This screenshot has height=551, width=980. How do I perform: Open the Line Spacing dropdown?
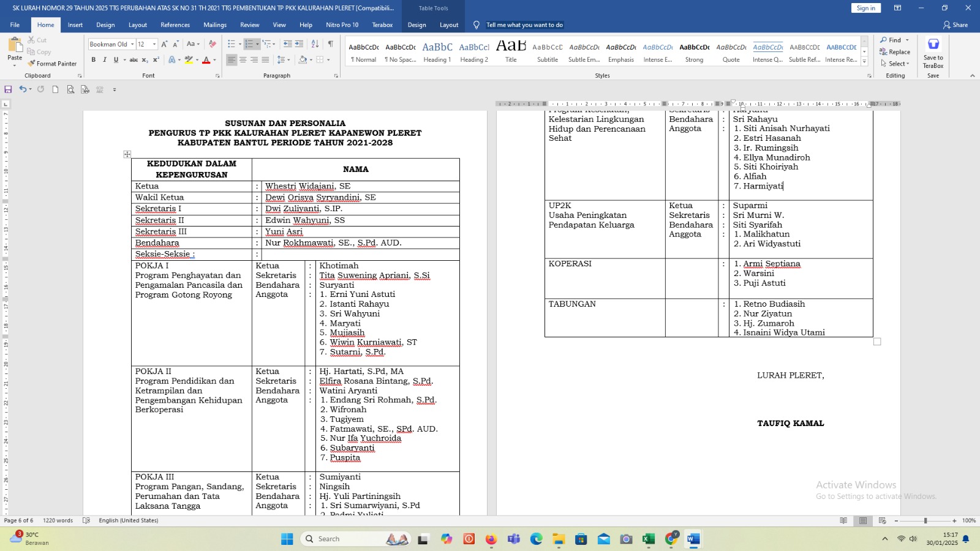point(283,60)
